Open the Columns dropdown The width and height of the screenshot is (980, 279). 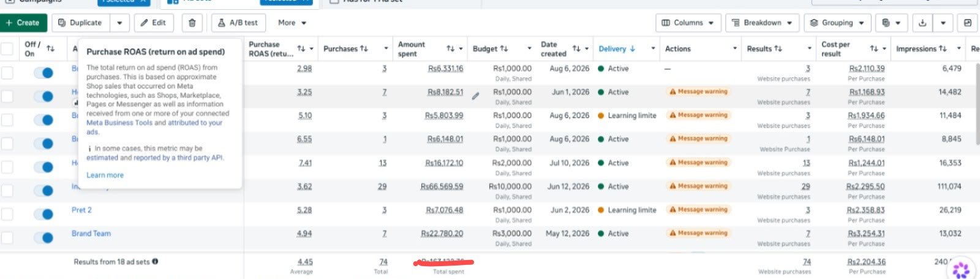click(x=687, y=23)
